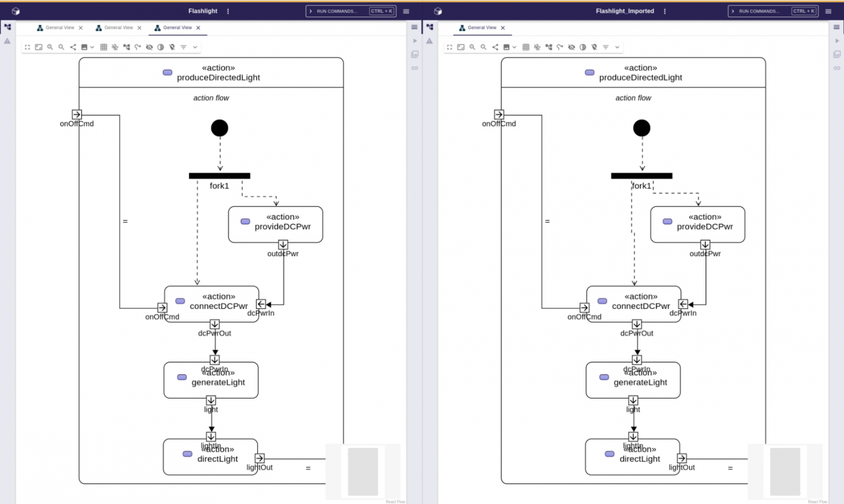Open the hamburger menu in Flashlight header

[406, 11]
